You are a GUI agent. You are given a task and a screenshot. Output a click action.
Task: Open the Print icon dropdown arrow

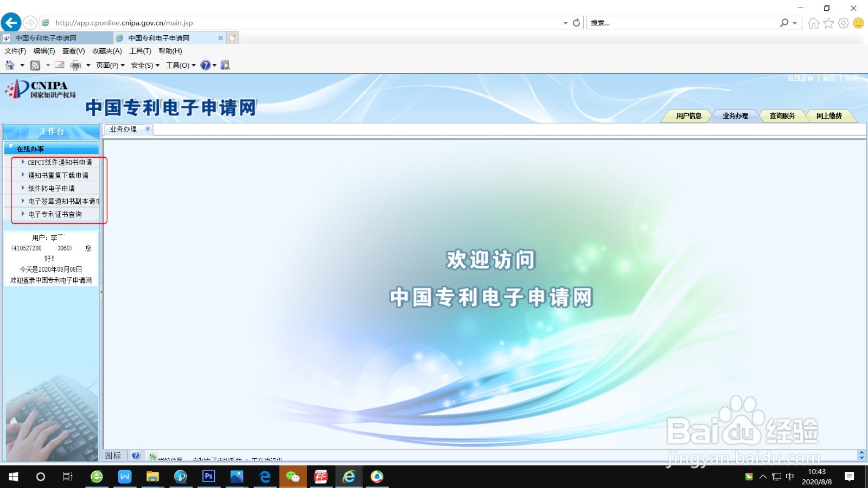88,65
